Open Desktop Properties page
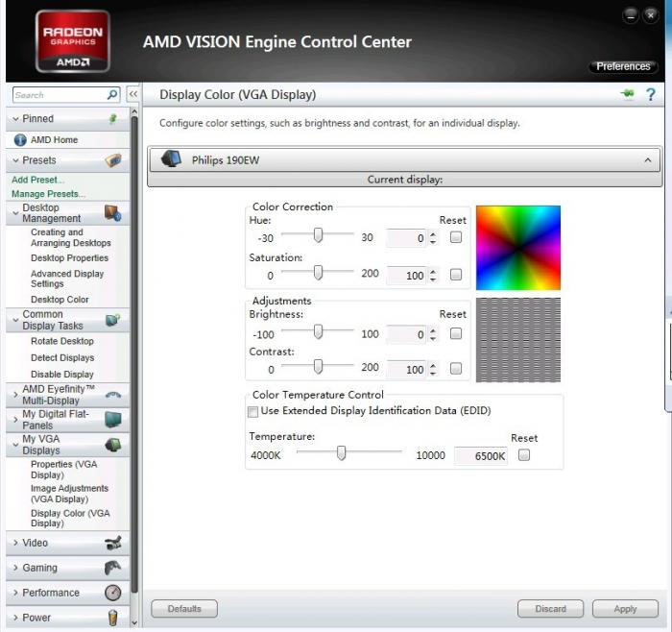Viewport: 672px width, 632px height. 69,258
